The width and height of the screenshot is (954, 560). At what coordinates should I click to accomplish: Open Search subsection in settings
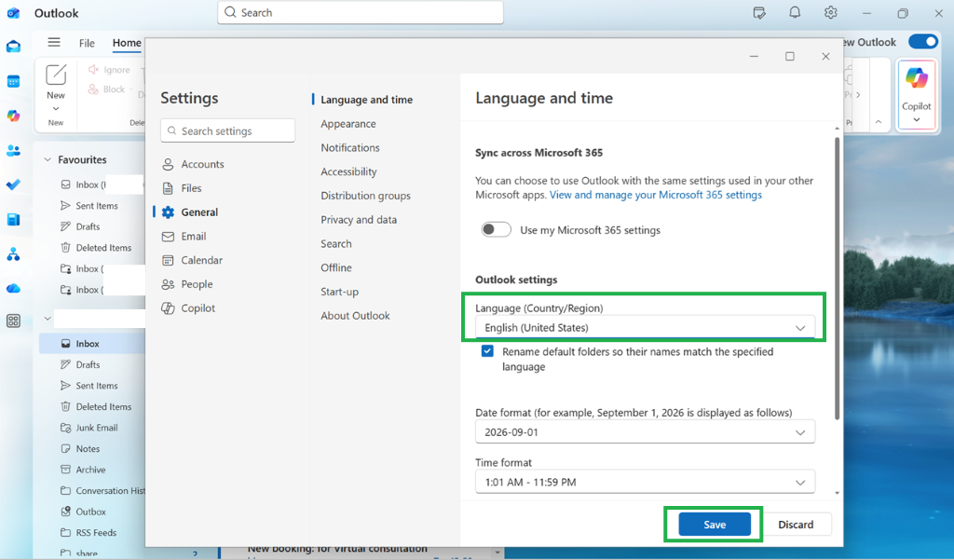tap(335, 243)
